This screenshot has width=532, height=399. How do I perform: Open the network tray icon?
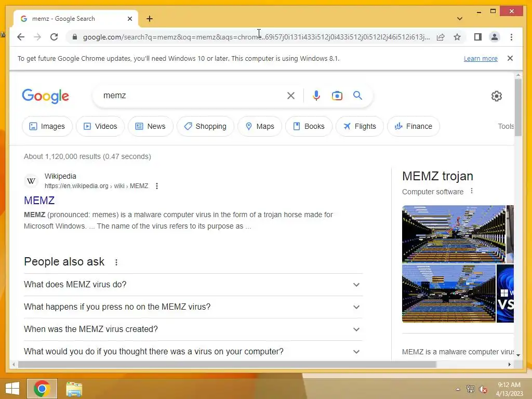[x=470, y=389]
